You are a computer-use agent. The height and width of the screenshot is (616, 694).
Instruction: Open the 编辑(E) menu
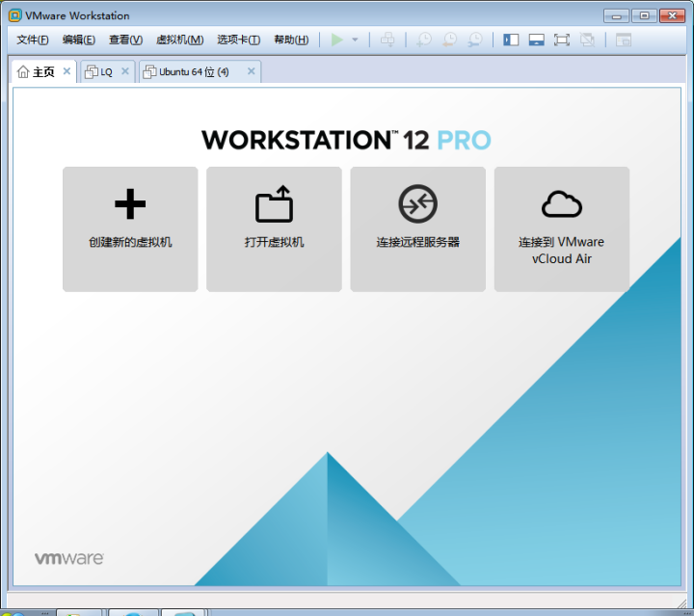[x=79, y=40]
